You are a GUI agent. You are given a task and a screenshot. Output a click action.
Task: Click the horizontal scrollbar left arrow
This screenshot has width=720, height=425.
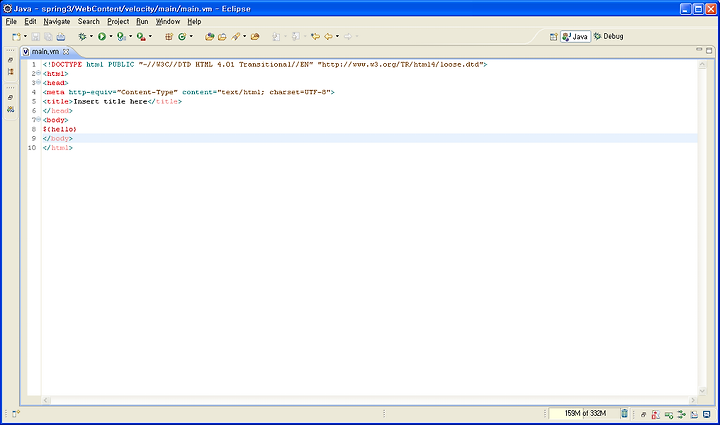tap(46, 400)
